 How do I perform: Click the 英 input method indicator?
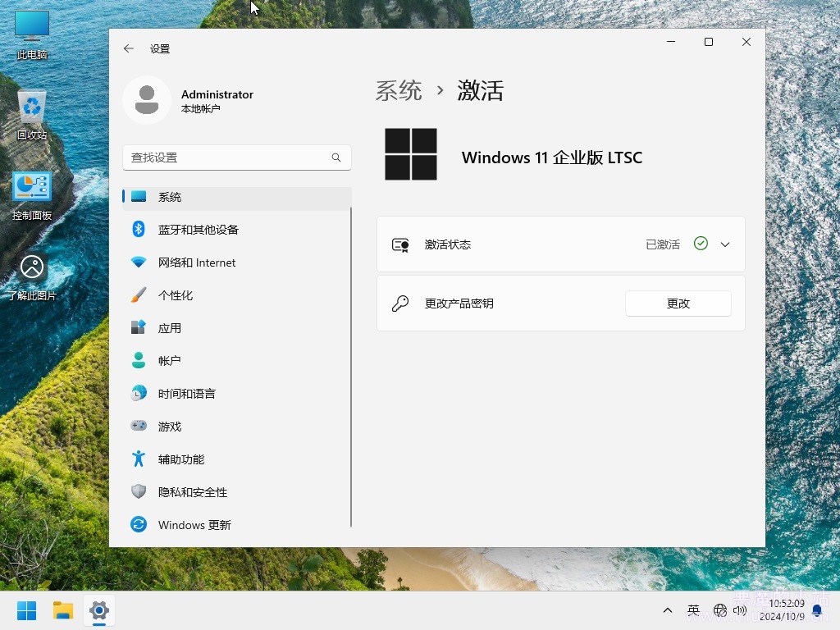tap(693, 610)
